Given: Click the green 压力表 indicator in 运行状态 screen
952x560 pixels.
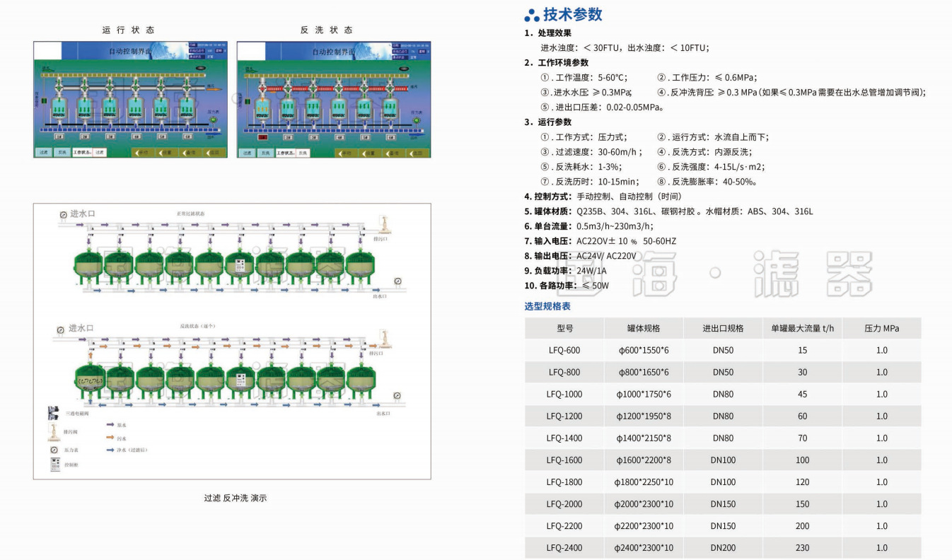Looking at the screenshot, I should click(x=211, y=120).
